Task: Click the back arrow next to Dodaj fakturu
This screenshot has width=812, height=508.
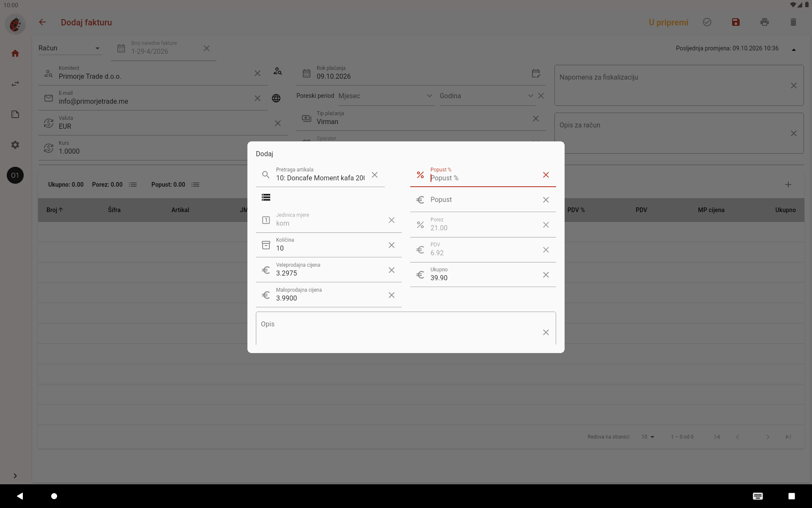Action: click(42, 22)
